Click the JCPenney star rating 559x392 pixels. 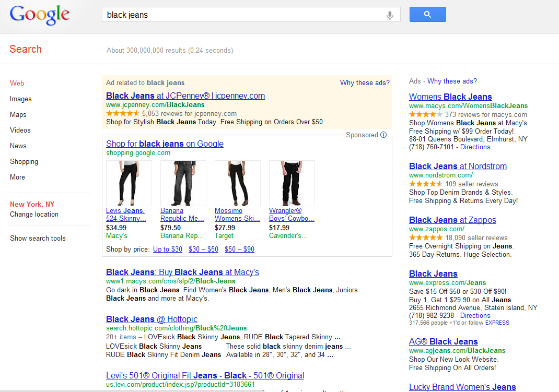pos(123,113)
